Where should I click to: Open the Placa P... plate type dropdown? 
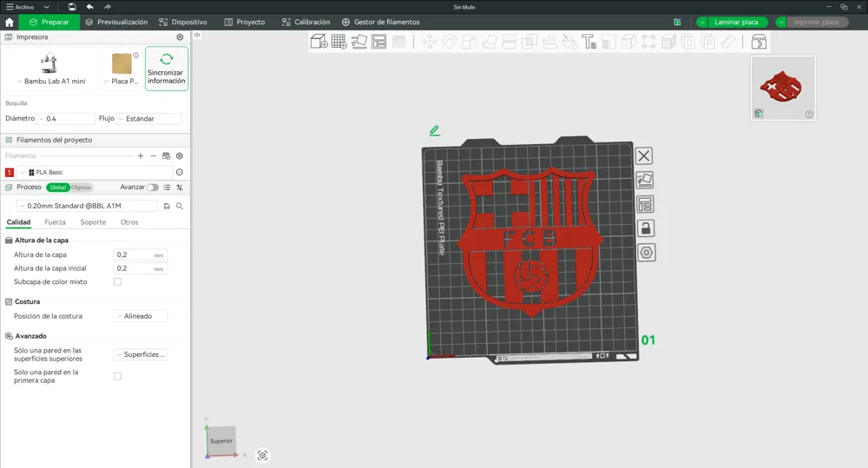point(122,81)
